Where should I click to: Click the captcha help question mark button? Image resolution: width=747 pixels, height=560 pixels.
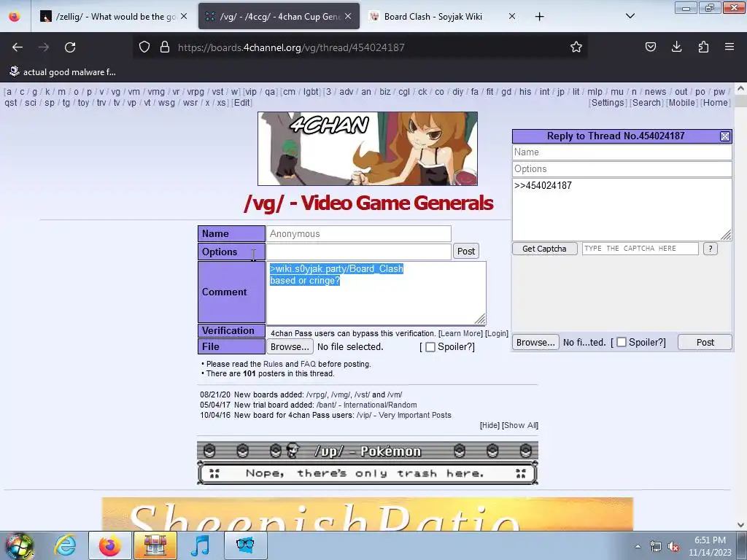click(711, 249)
